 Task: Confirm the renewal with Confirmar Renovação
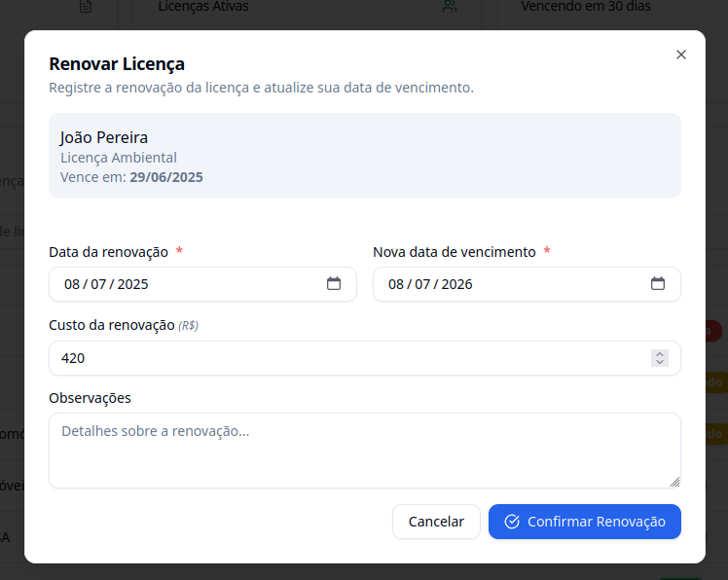pos(585,522)
